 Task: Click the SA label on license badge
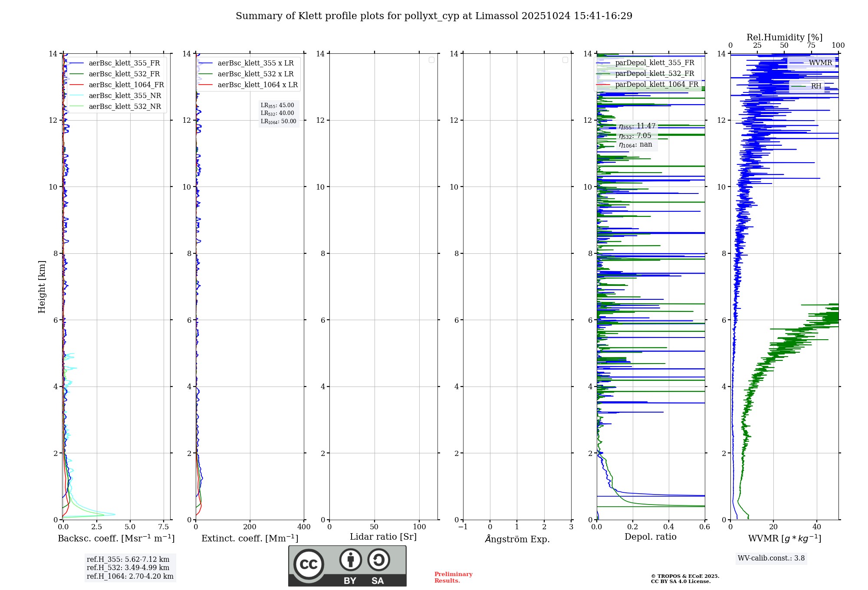(378, 581)
